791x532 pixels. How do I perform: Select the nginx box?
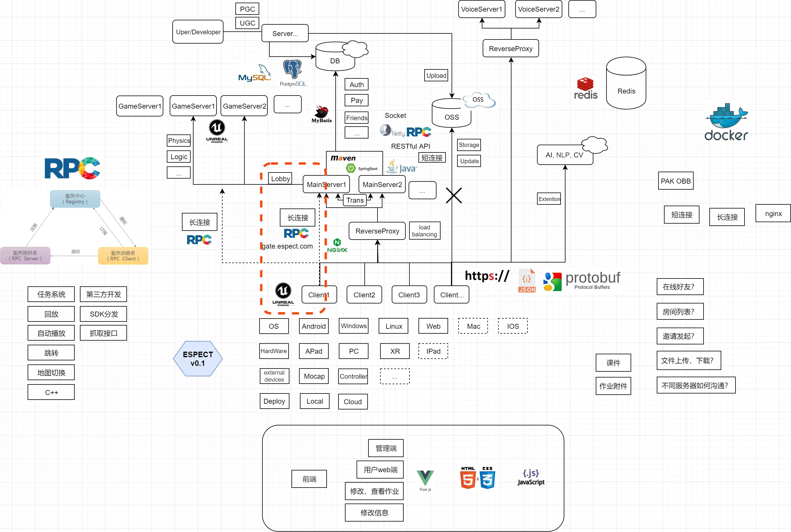point(773,213)
